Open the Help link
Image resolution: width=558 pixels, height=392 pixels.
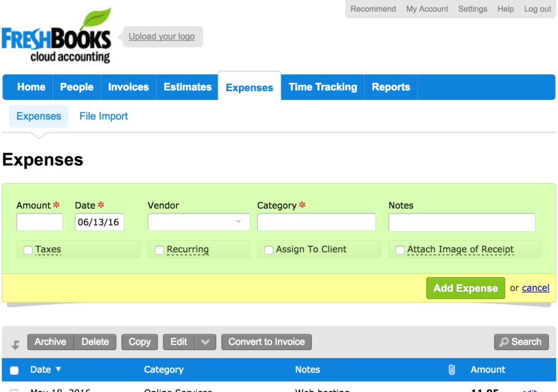(506, 9)
